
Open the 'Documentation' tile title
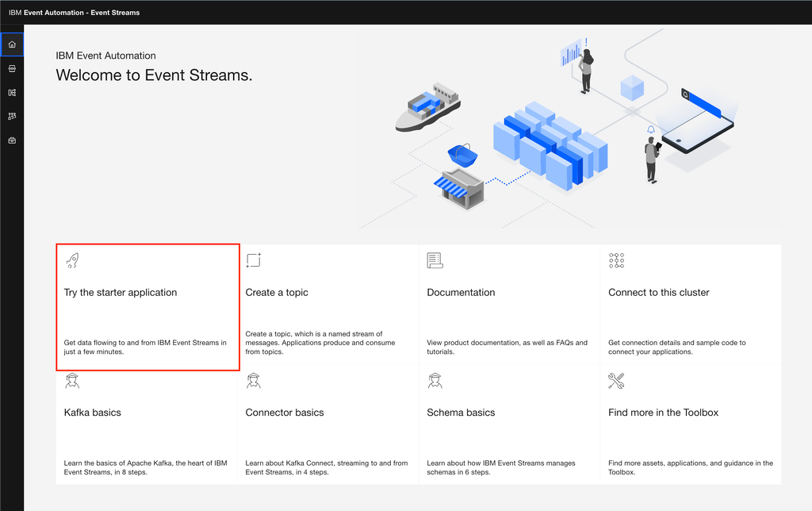point(461,292)
